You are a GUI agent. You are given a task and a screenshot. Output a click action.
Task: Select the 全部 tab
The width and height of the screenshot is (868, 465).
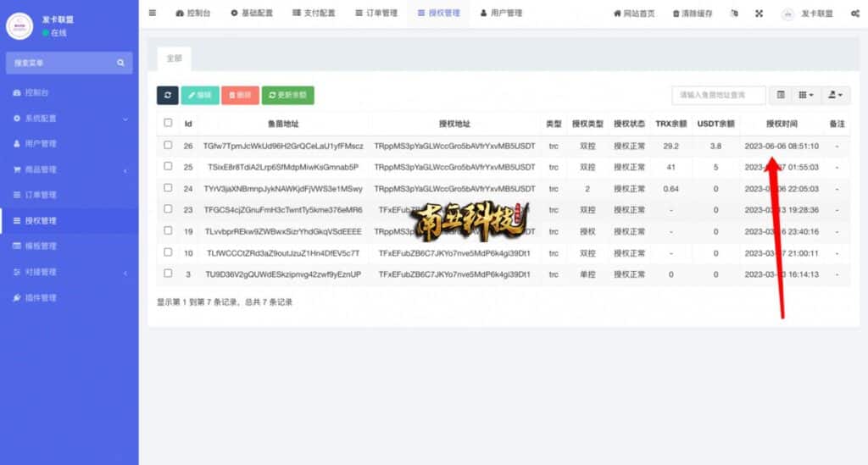coord(175,58)
